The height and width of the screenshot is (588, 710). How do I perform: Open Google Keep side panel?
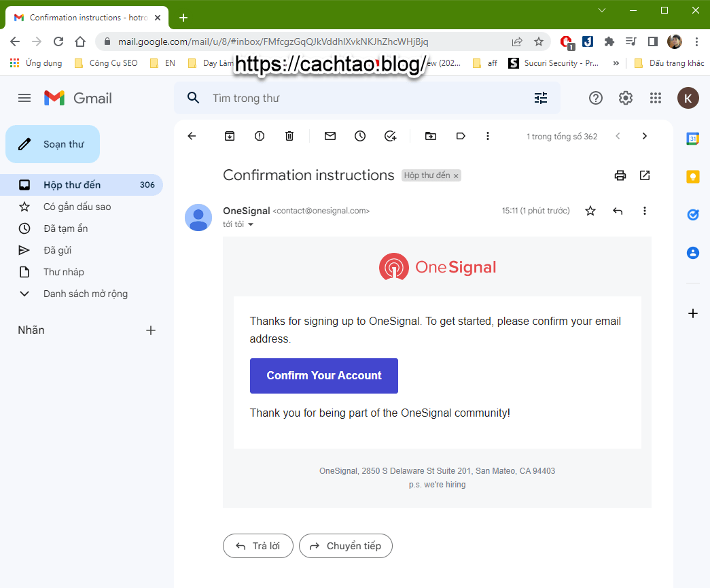tap(693, 177)
